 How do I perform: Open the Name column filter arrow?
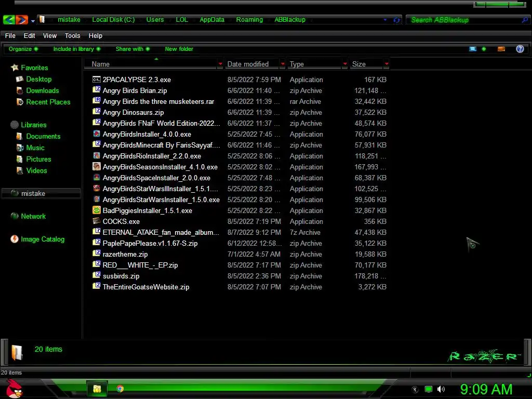coord(220,64)
